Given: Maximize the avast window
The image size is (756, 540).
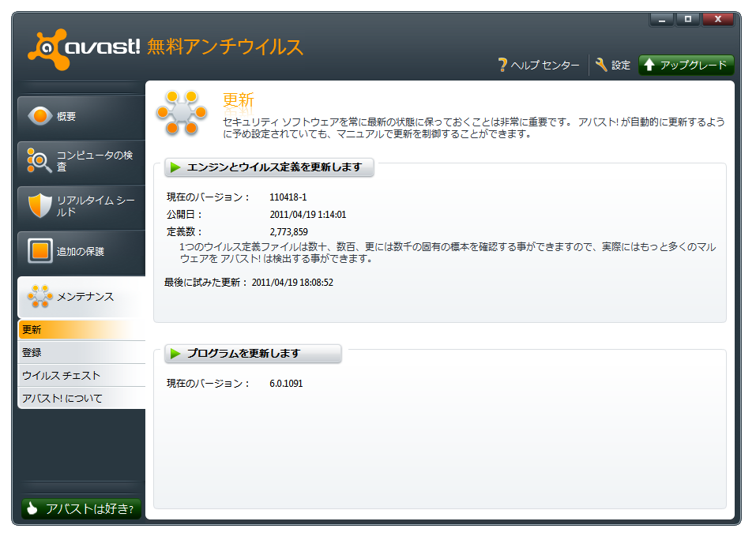Looking at the screenshot, I should 688,19.
